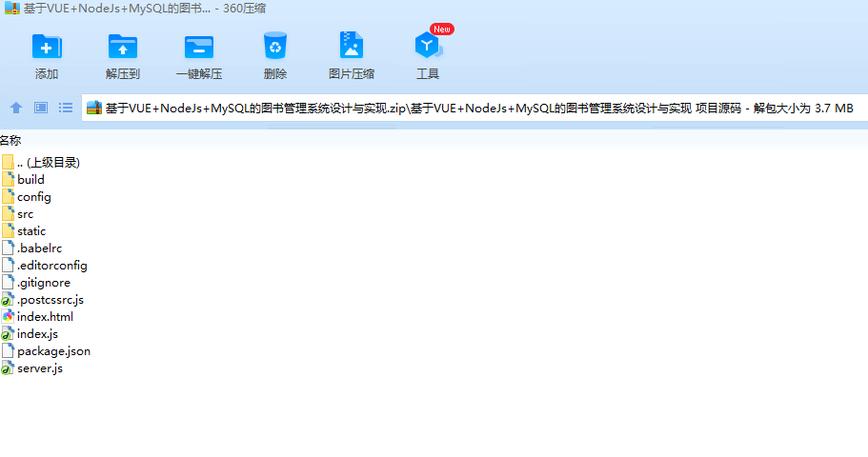This screenshot has width=868, height=457.
Task: Select the .editorconfig file
Action: click(x=52, y=265)
